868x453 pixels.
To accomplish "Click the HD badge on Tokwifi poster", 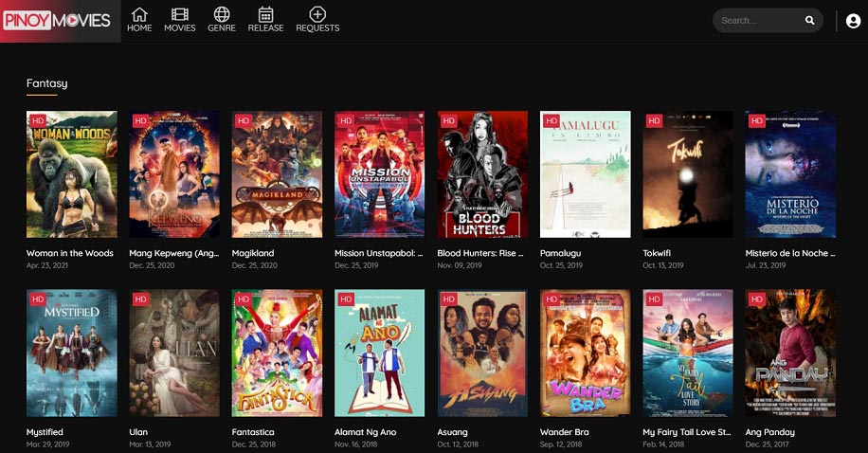I will click(654, 120).
